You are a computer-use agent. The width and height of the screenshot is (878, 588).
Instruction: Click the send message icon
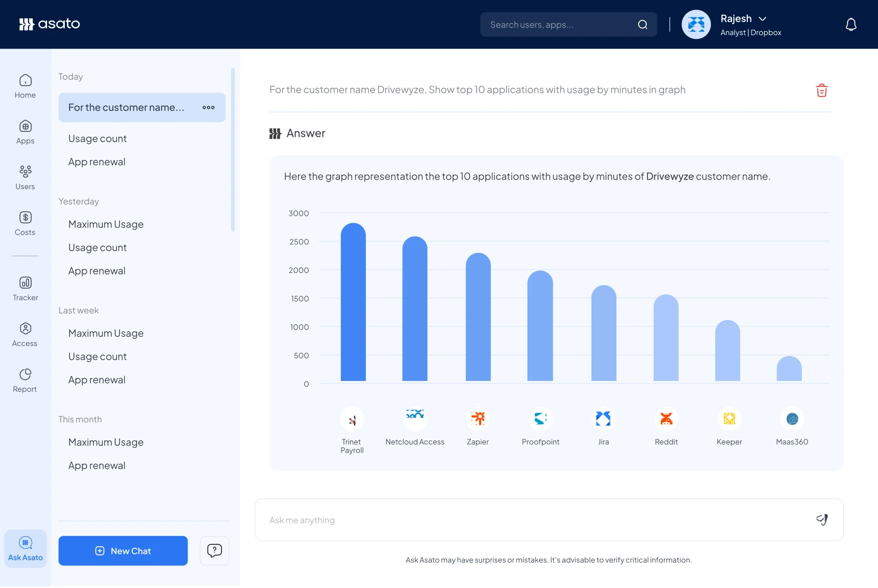[822, 519]
